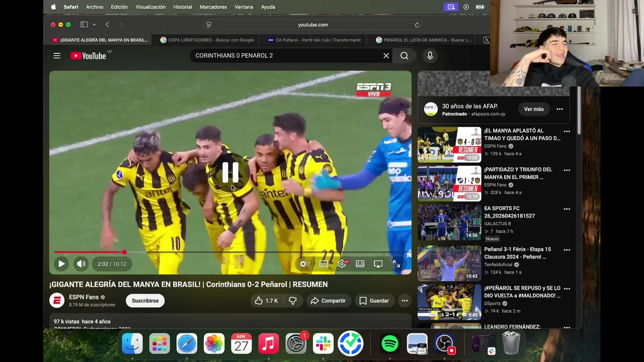This screenshot has height=362, width=644.
Task: Open the ESPN Fans channel avatar
Action: (x=57, y=300)
